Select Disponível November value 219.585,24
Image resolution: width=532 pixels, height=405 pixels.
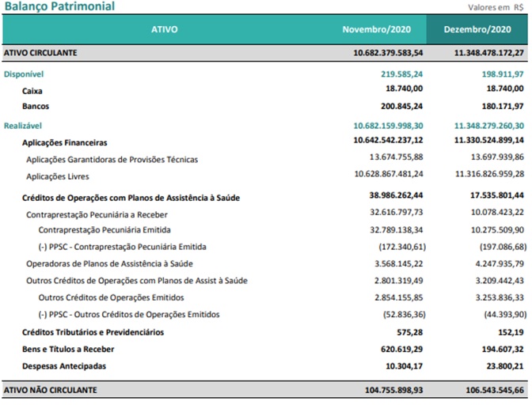pyautogui.click(x=401, y=74)
